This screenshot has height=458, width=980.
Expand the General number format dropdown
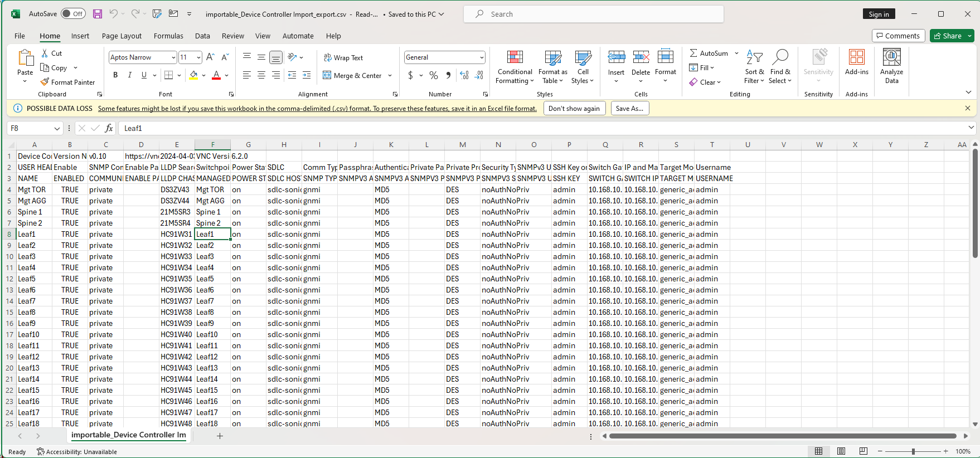point(481,57)
